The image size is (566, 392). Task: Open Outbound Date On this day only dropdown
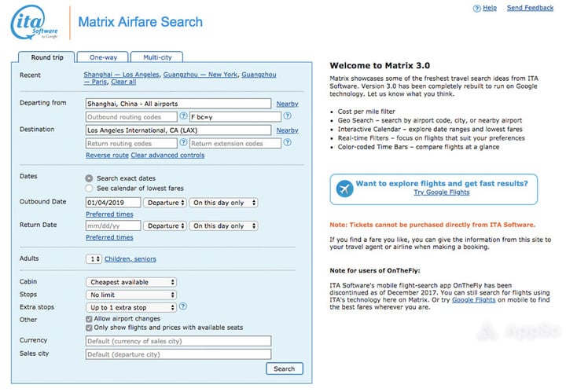click(223, 203)
